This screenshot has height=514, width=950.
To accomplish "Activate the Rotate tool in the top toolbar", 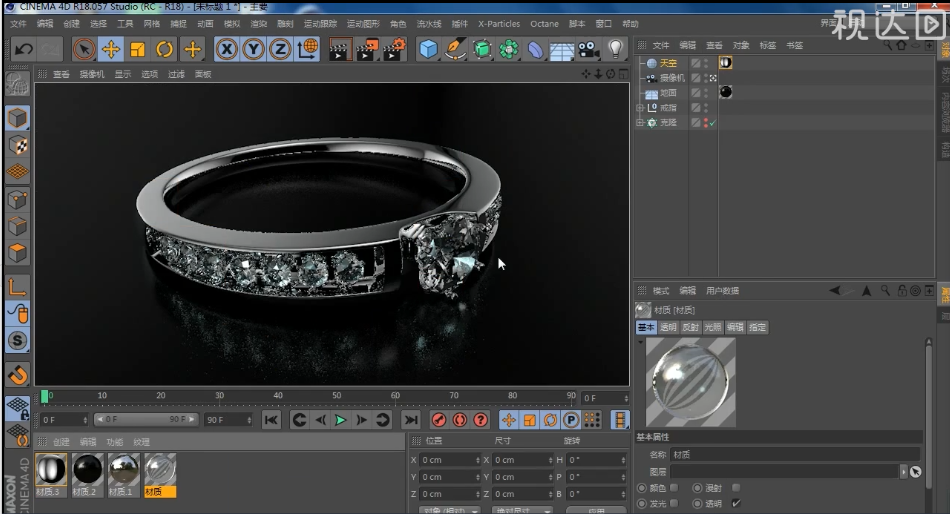I will pyautogui.click(x=164, y=49).
